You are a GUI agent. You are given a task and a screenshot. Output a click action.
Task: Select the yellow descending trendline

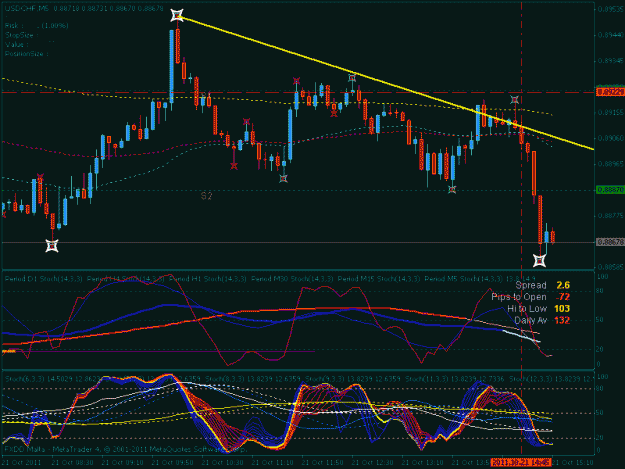(386, 83)
